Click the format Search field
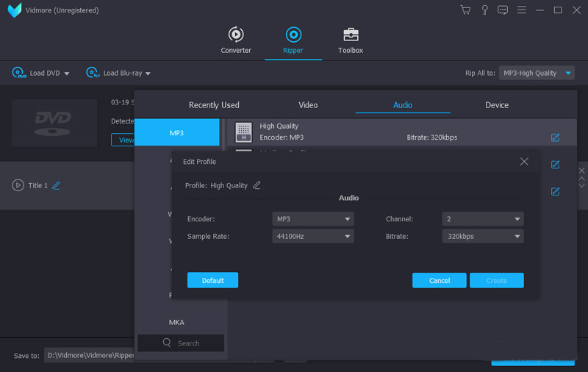588x372 pixels. tap(181, 343)
